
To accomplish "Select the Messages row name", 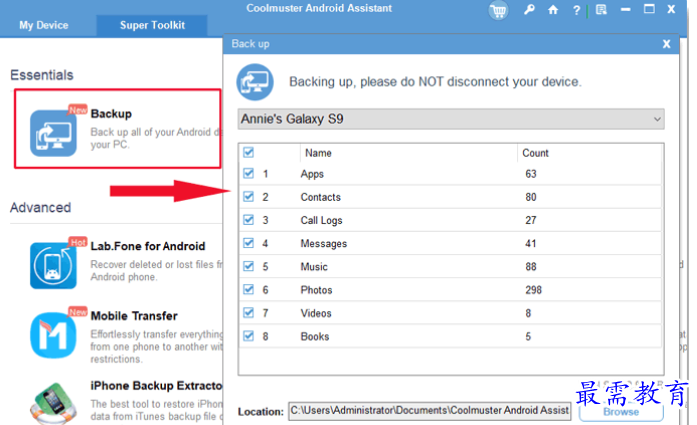I will 324,244.
